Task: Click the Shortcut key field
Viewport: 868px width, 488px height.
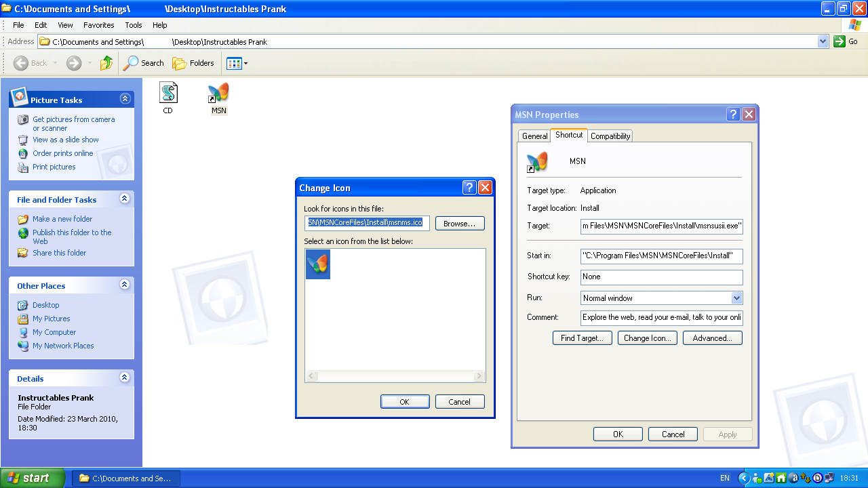Action: click(662, 277)
